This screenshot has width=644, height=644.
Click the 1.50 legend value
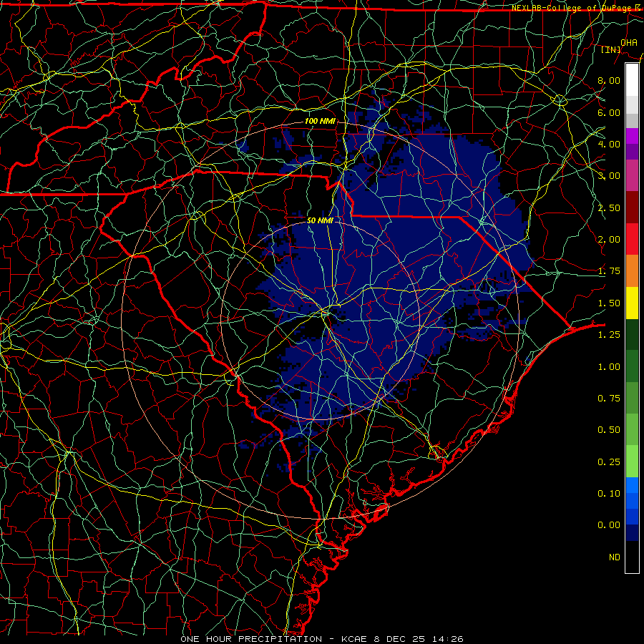pyautogui.click(x=609, y=303)
